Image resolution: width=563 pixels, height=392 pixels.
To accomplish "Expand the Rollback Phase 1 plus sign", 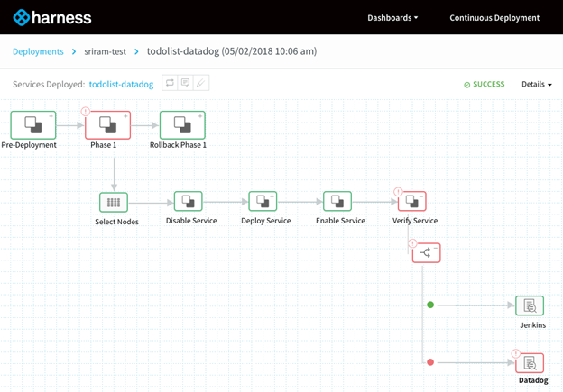I will tap(200, 116).
